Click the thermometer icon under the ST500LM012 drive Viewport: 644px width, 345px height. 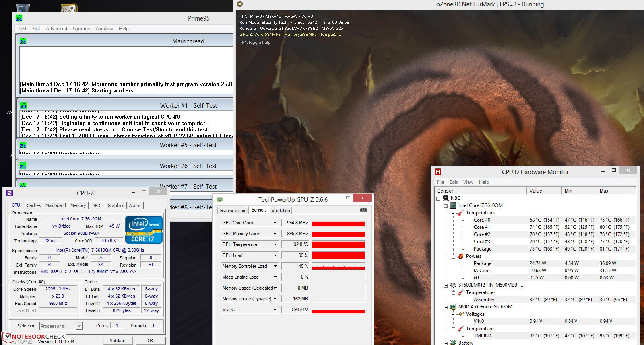coord(461,292)
